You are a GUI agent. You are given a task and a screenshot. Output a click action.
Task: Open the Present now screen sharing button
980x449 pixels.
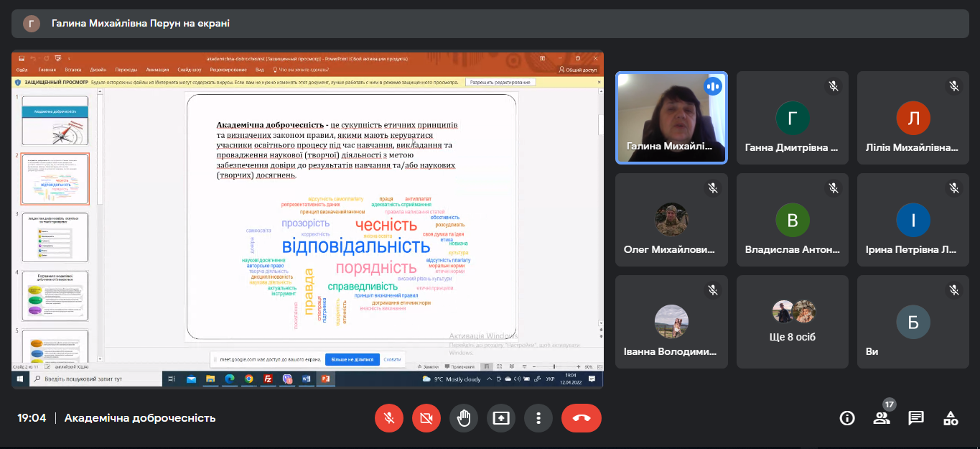(501, 418)
